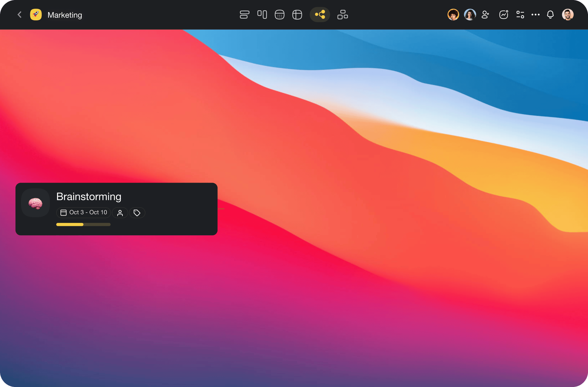Screen dimensions: 588x387
Task: Open notifications bell
Action: click(550, 15)
